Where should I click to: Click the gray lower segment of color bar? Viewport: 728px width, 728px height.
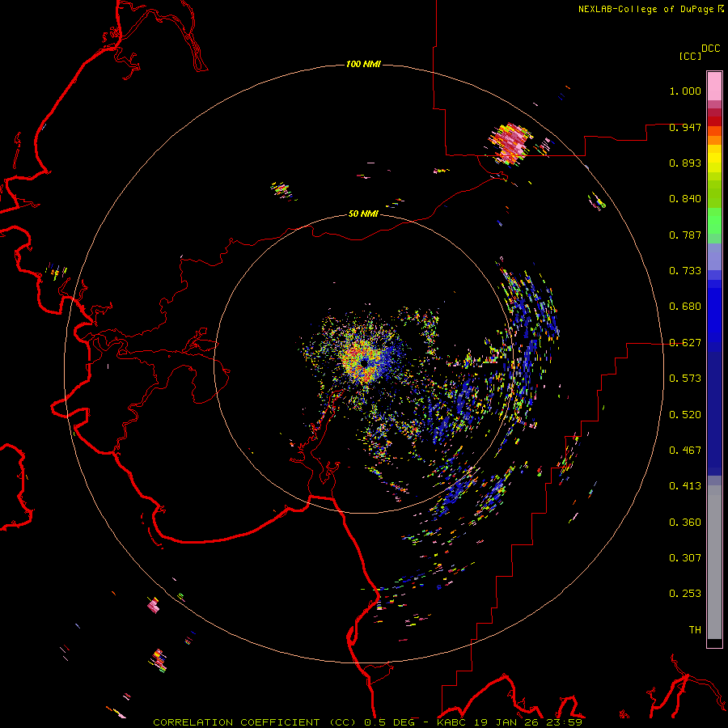click(x=714, y=562)
